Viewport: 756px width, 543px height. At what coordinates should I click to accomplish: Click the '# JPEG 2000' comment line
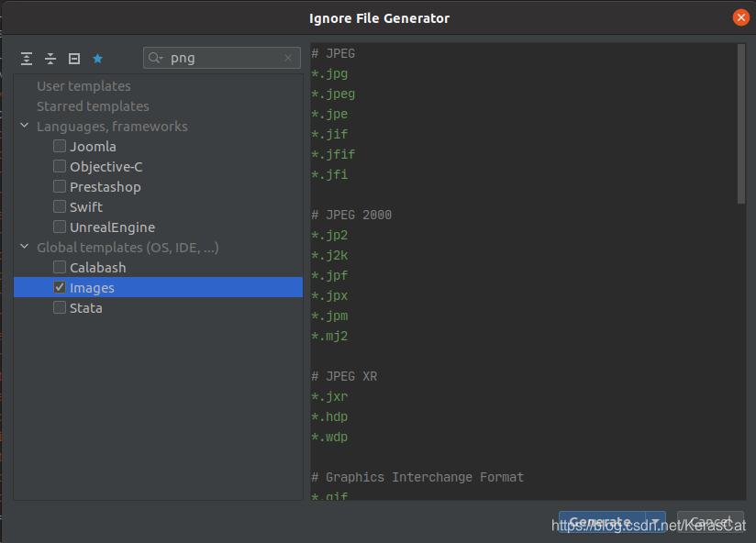(x=351, y=215)
